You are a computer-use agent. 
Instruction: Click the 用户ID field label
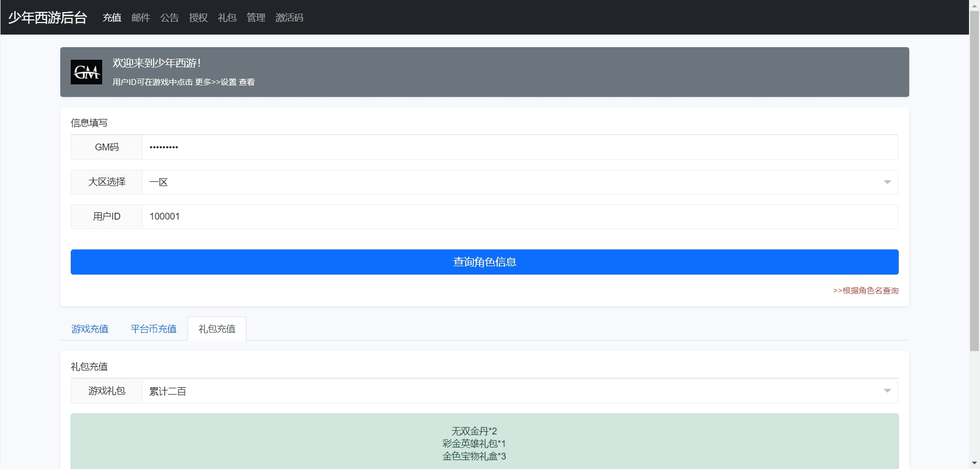pos(107,216)
